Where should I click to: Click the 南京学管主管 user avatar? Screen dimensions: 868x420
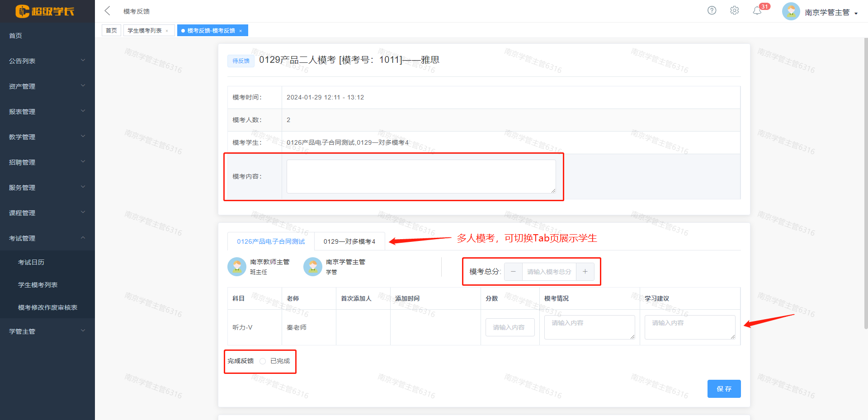point(791,12)
